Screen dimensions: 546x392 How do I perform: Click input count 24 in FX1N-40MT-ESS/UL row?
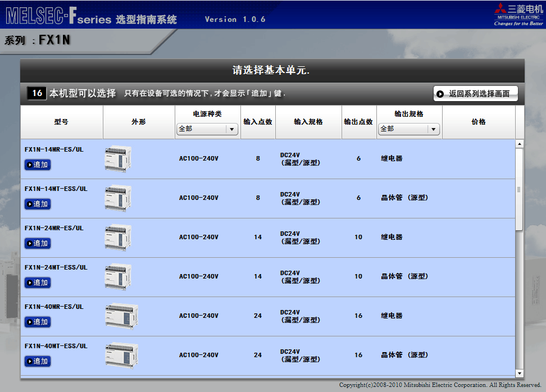(x=258, y=355)
